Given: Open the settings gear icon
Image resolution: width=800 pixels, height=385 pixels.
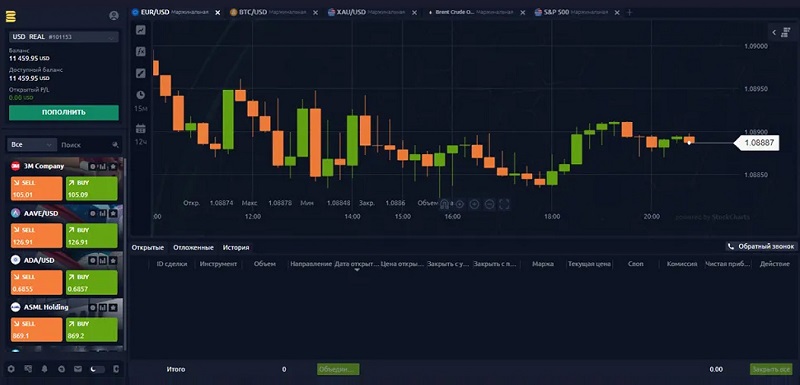Looking at the screenshot, I should click(11, 369).
